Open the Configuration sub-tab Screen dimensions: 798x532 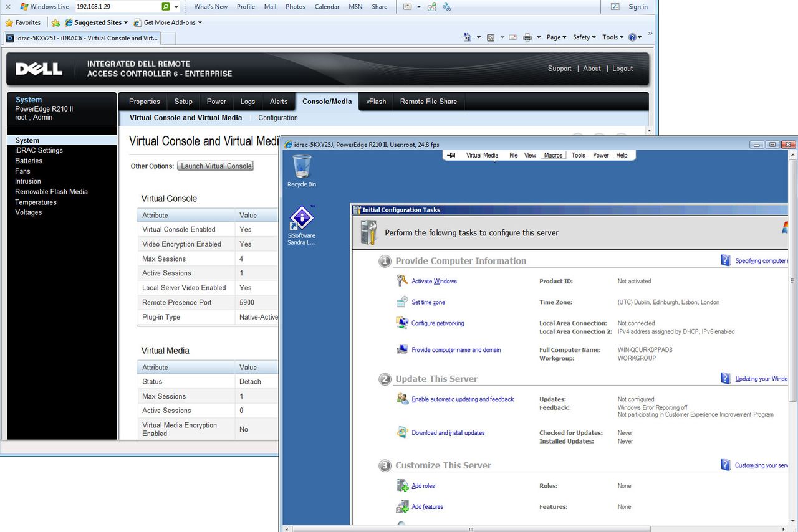tap(278, 118)
